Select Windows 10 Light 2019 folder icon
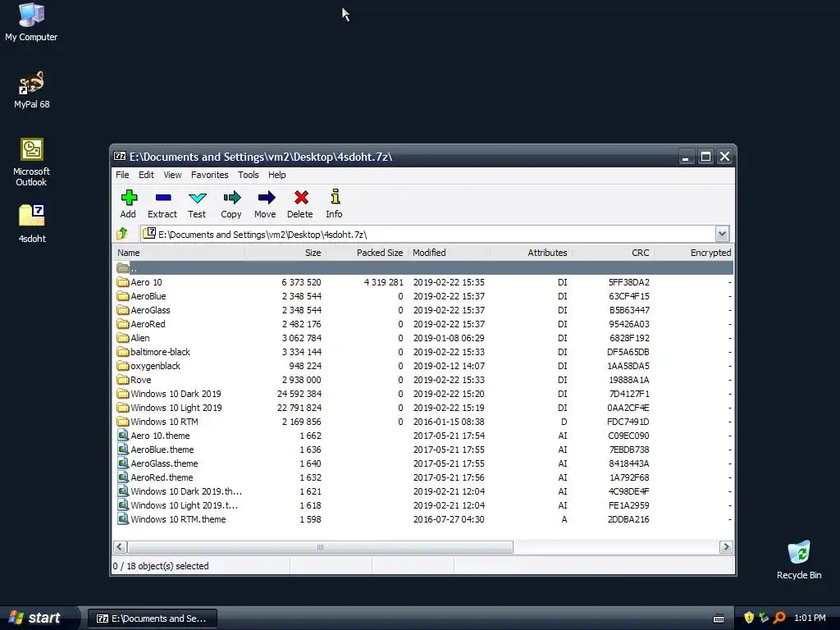Image resolution: width=840 pixels, height=630 pixels. (x=123, y=407)
